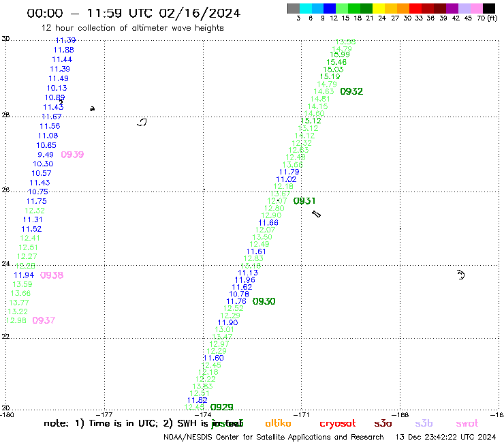
Task: Click the timestamp '13 Dec 23:42:22 UTC 2024'
Action: [445, 438]
